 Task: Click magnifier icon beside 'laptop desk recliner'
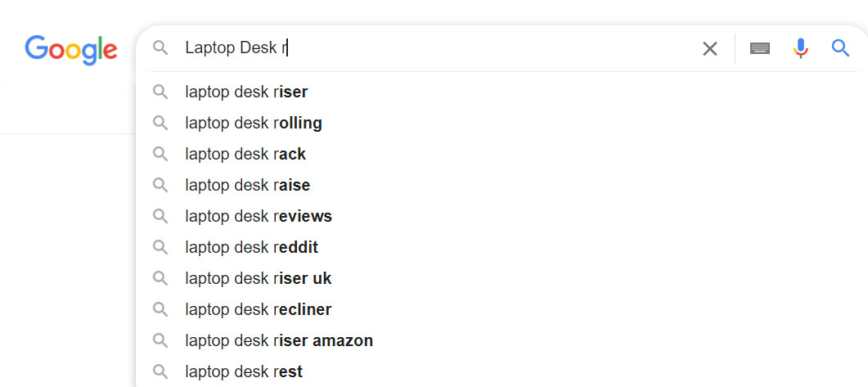tap(160, 309)
